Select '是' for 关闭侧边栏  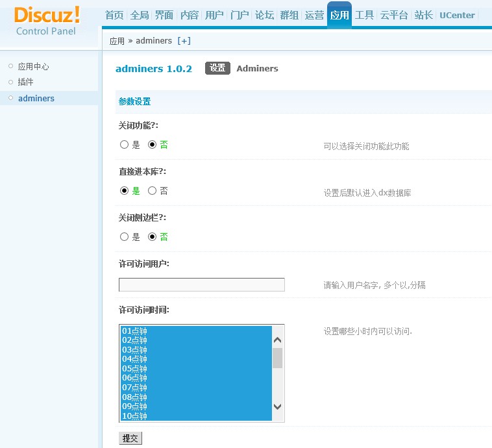[125, 237]
